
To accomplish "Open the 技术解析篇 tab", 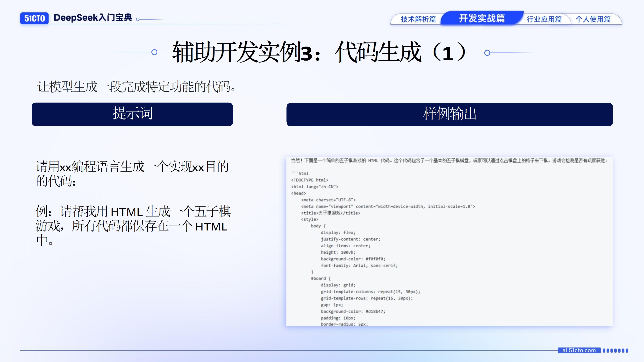I will pos(418,19).
